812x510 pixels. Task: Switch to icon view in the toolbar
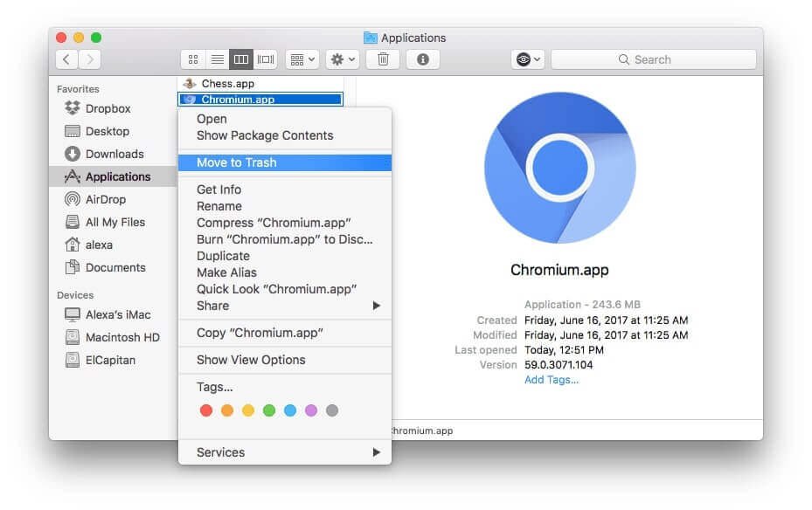click(193, 59)
